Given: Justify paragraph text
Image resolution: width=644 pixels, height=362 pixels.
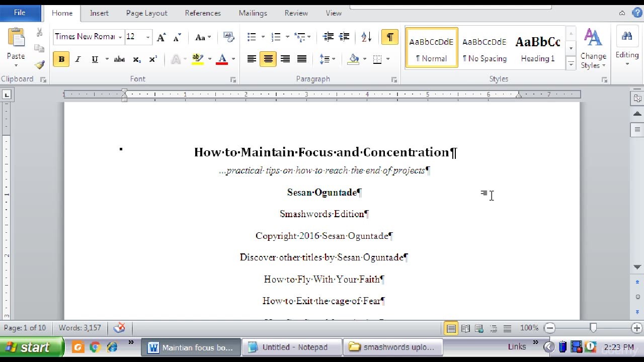Looking at the screenshot, I should point(301,59).
